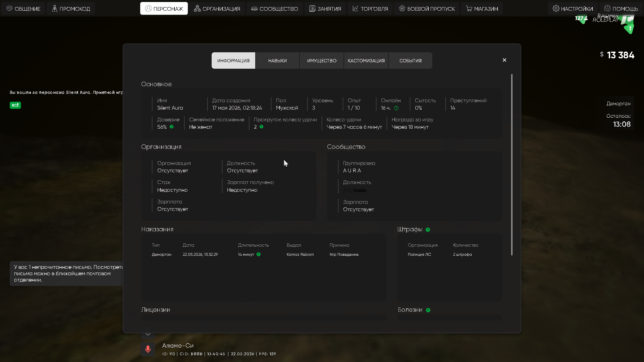
Task: Open the ПРОМОКОД menu
Action: coord(71,9)
